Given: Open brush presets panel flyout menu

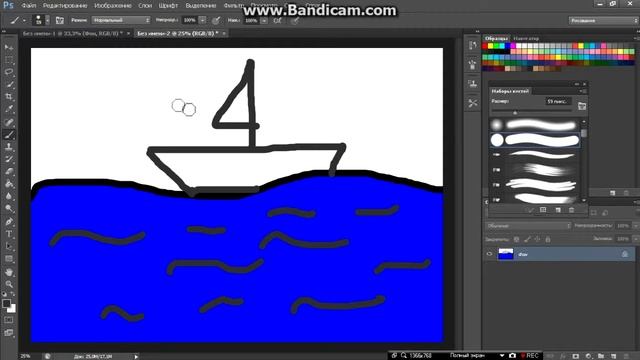Looking at the screenshot, I should coord(582,91).
